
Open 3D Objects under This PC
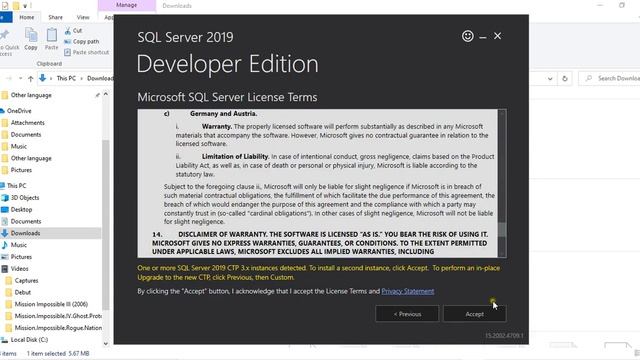[x=24, y=198]
